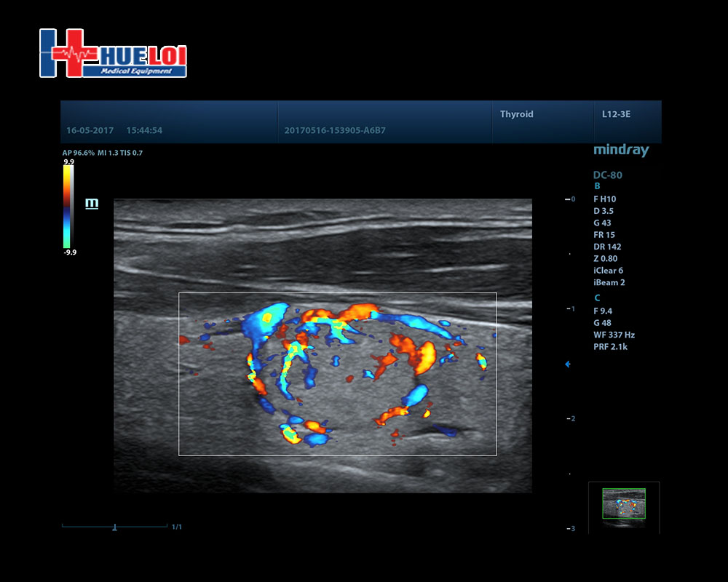Click the 'iClear 6' parameter

(x=608, y=271)
